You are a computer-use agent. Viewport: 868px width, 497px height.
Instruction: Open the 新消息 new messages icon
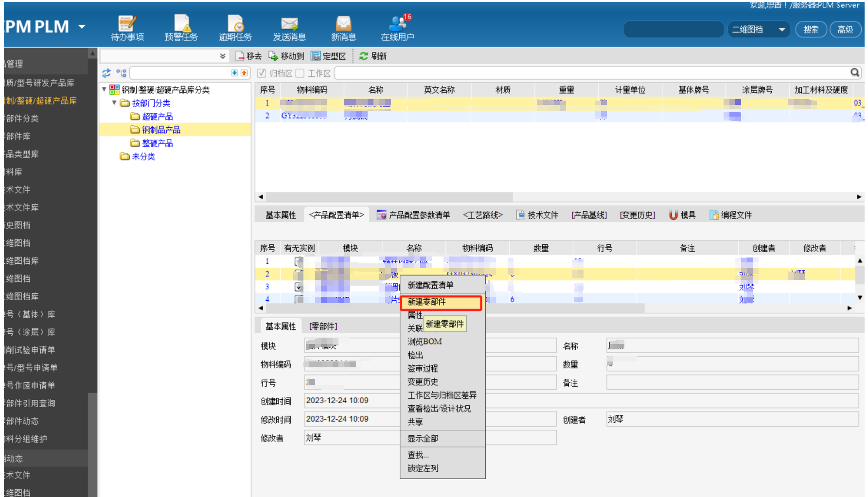(343, 28)
